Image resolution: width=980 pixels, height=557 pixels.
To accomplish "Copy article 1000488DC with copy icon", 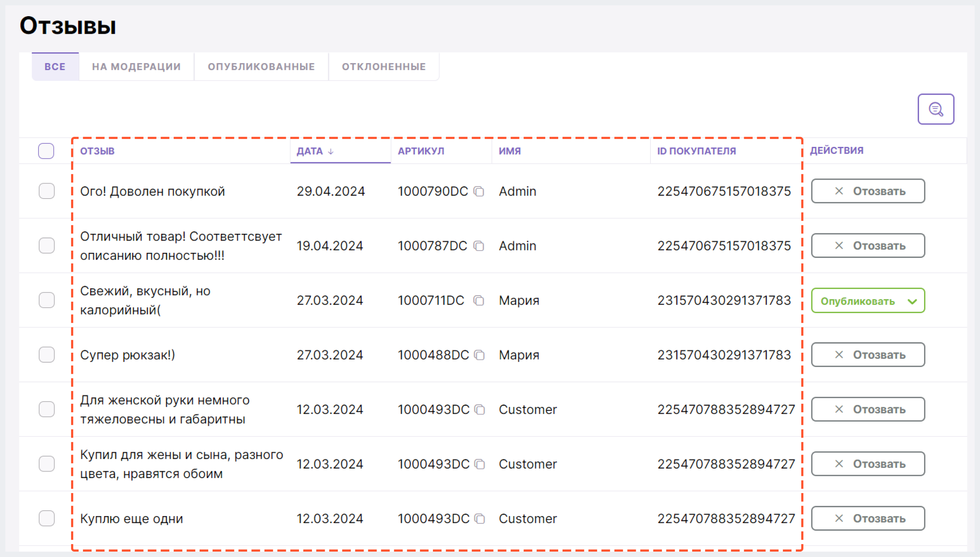I will 480,355.
